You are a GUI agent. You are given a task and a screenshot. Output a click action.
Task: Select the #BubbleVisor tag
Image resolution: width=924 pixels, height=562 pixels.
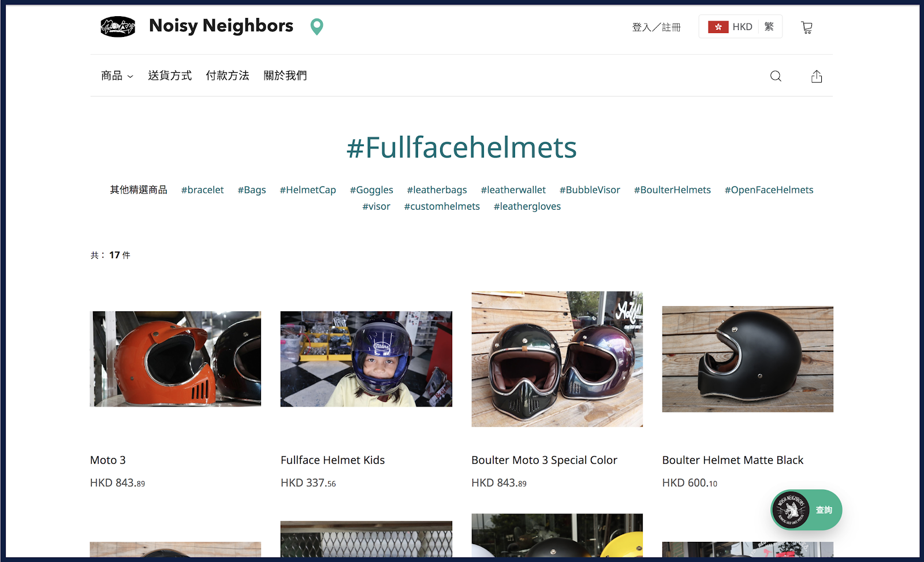pos(590,190)
